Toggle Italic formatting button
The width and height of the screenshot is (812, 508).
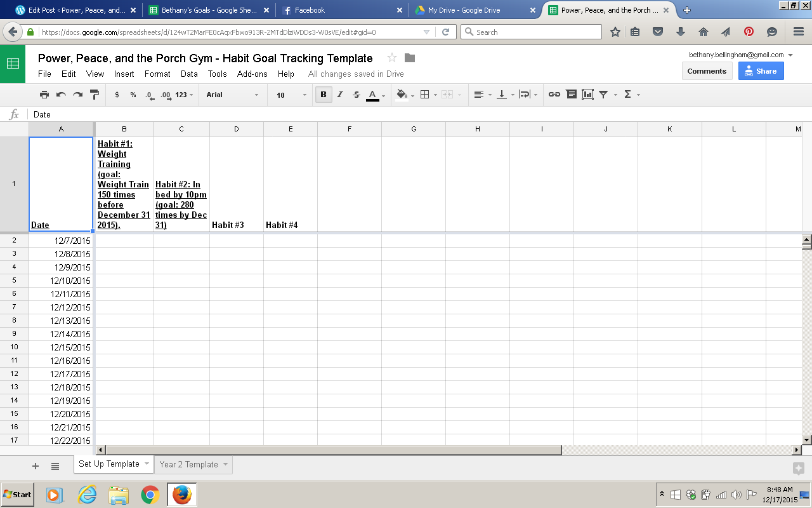340,95
